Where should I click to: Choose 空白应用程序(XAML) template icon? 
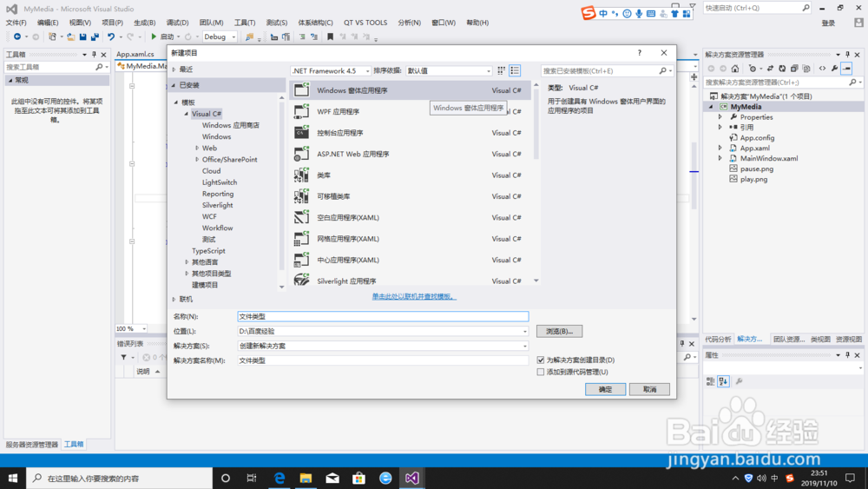(302, 217)
